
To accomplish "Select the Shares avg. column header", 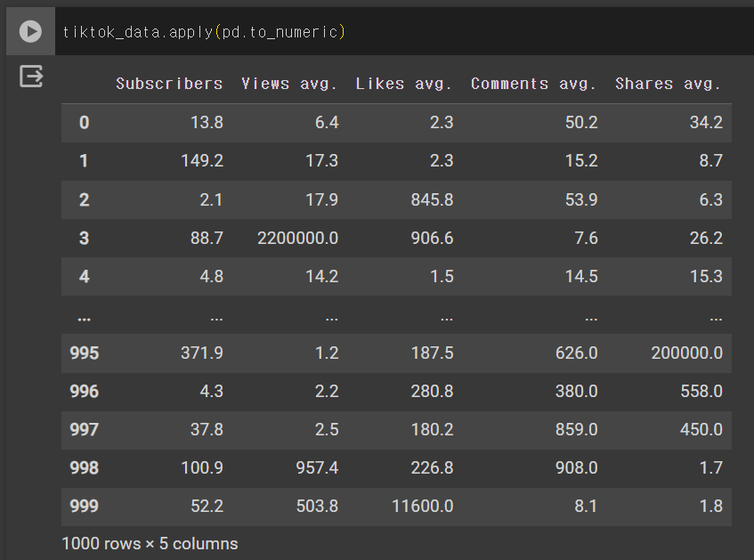I will tap(669, 84).
